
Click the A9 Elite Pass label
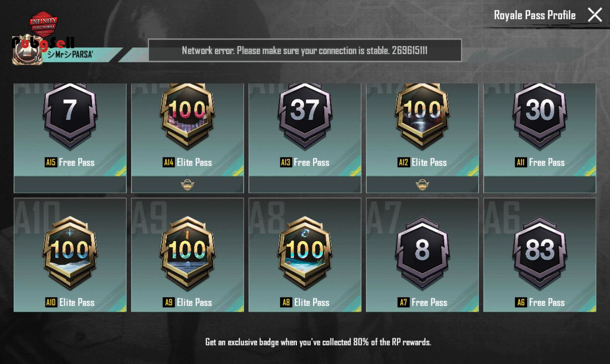187,302
